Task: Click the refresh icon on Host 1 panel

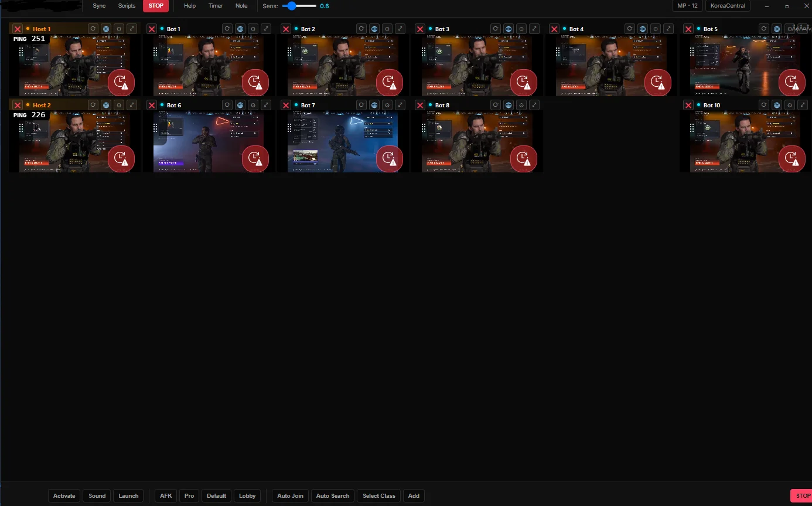Action: pyautogui.click(x=93, y=28)
